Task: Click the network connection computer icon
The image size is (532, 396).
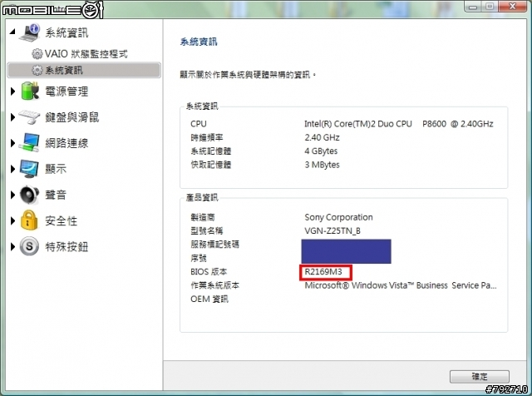Action: (x=29, y=142)
